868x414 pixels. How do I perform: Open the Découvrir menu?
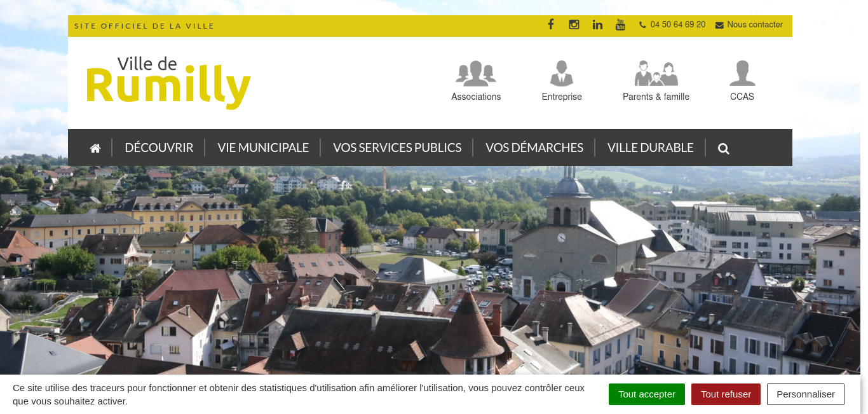pos(159,148)
